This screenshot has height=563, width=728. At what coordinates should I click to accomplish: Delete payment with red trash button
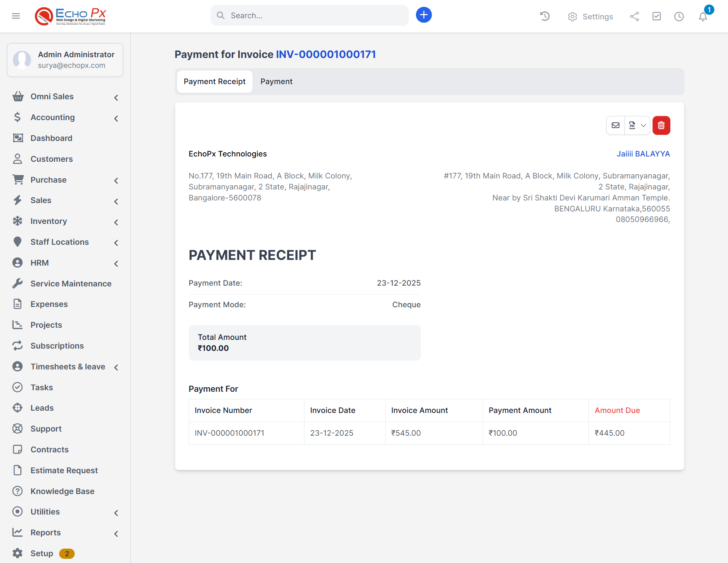click(x=661, y=125)
